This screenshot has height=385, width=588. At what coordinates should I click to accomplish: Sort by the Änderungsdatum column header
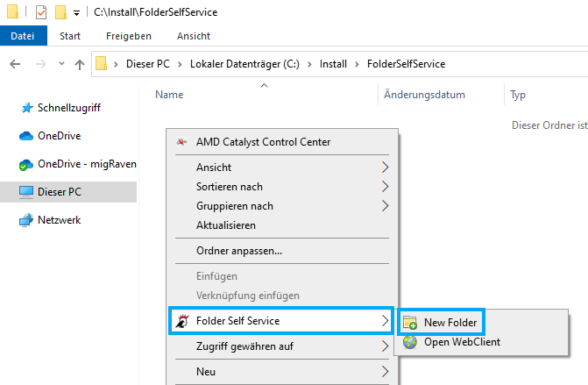tap(424, 95)
